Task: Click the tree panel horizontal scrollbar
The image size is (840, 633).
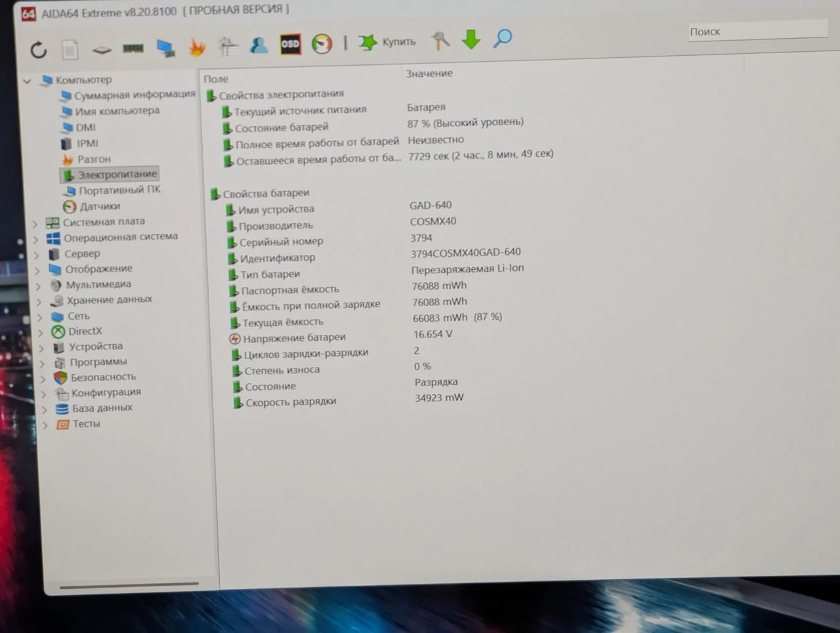Action: coord(129,585)
